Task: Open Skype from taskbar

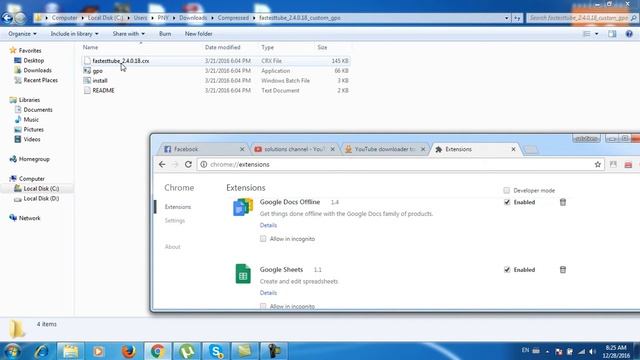Action: 216,351
